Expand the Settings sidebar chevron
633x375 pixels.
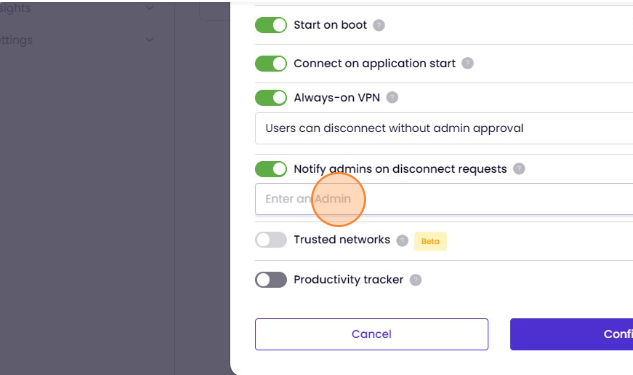(150, 40)
